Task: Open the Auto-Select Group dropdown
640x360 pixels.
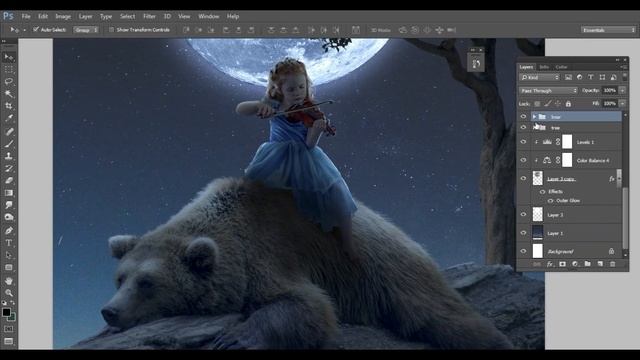Action: (x=86, y=30)
